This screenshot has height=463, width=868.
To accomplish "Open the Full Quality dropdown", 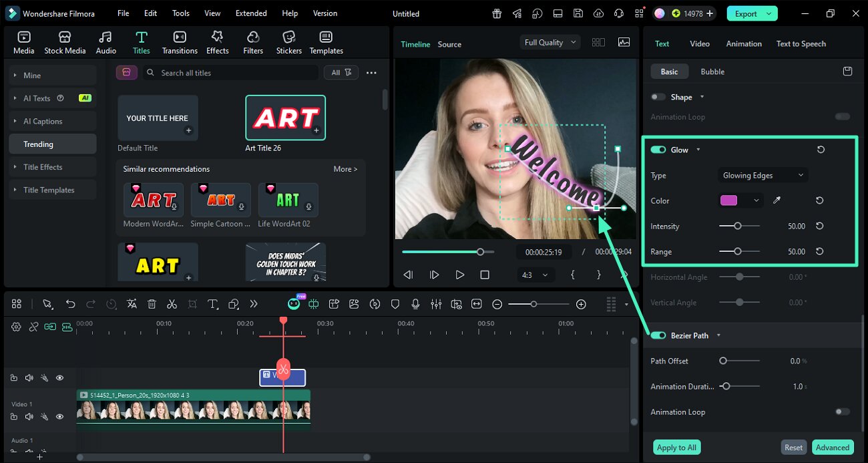I will tap(551, 42).
